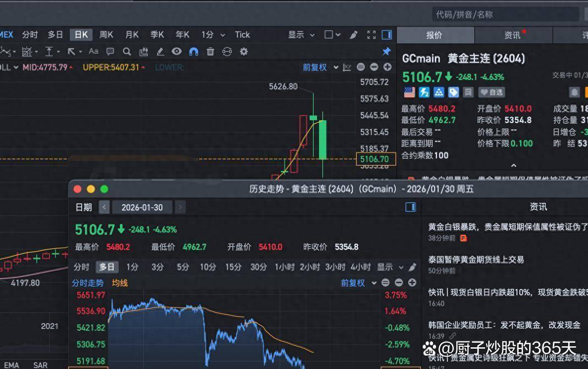Toggle main chart side panel
Viewport: 588px width, 369px height.
pos(387,35)
